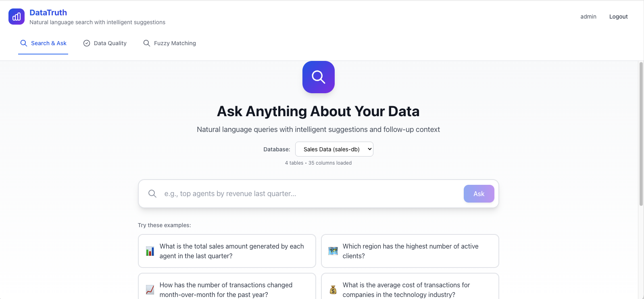644x299 pixels.
Task: Click the Fuzzy Matching circle icon
Action: (x=146, y=43)
